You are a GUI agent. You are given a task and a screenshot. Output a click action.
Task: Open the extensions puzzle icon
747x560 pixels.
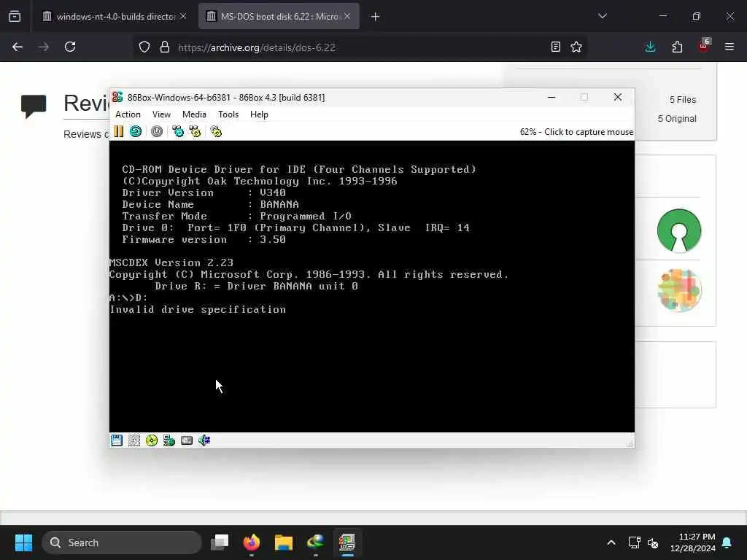pos(677,47)
